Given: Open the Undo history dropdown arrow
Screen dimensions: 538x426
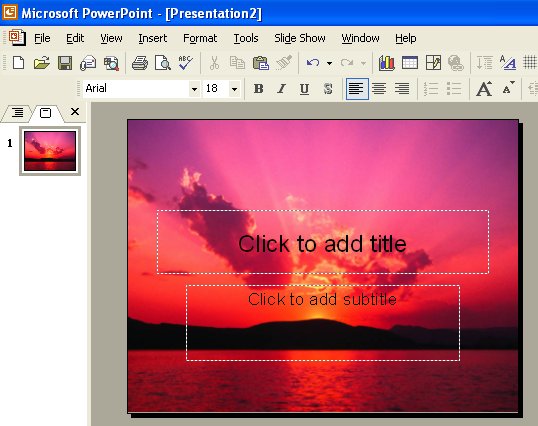Looking at the screenshot, I should (329, 63).
